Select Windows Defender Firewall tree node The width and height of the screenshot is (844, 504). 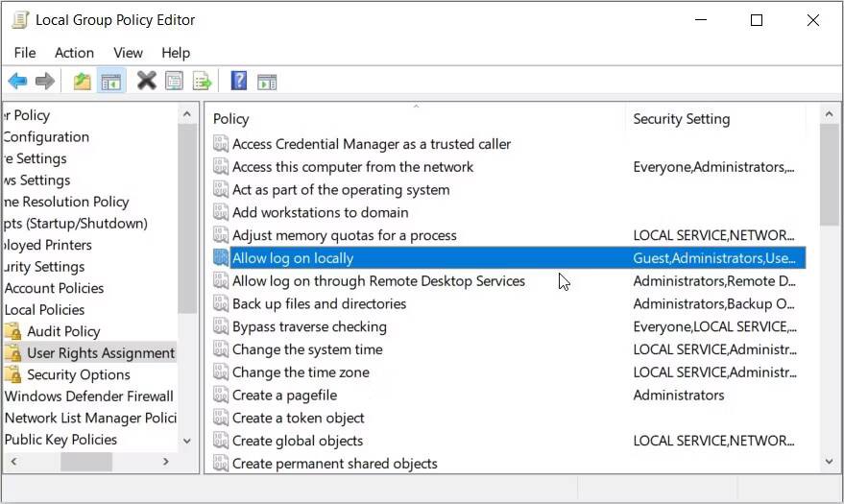click(88, 396)
